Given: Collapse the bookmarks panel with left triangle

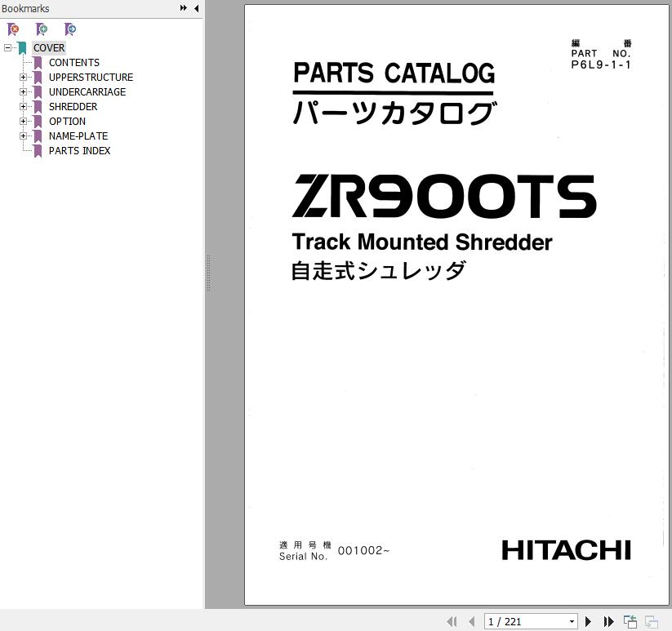Looking at the screenshot, I should (196, 8).
